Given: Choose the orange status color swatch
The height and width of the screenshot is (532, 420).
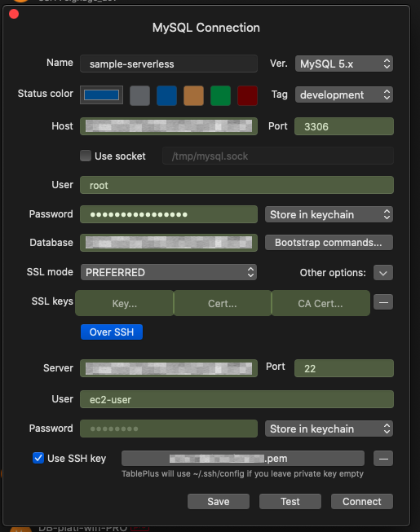Looking at the screenshot, I should [193, 95].
